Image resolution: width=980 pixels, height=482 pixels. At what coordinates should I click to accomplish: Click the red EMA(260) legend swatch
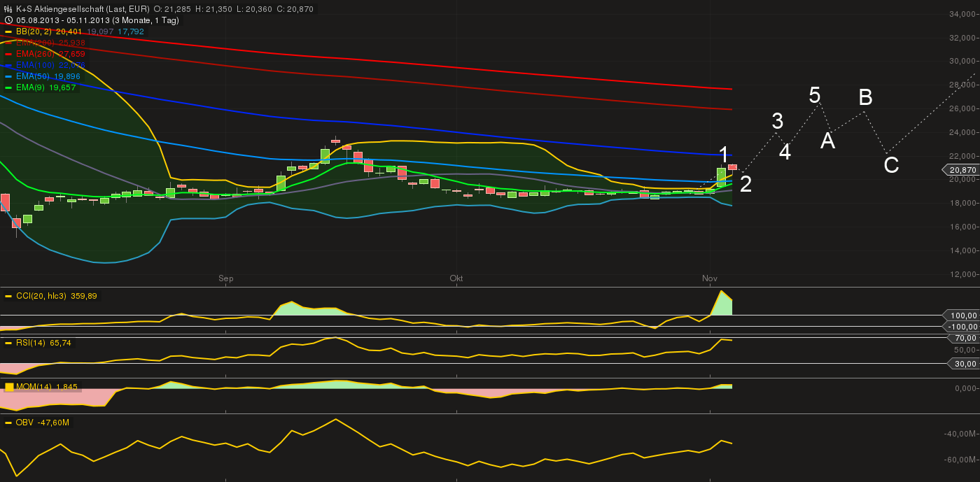8,54
